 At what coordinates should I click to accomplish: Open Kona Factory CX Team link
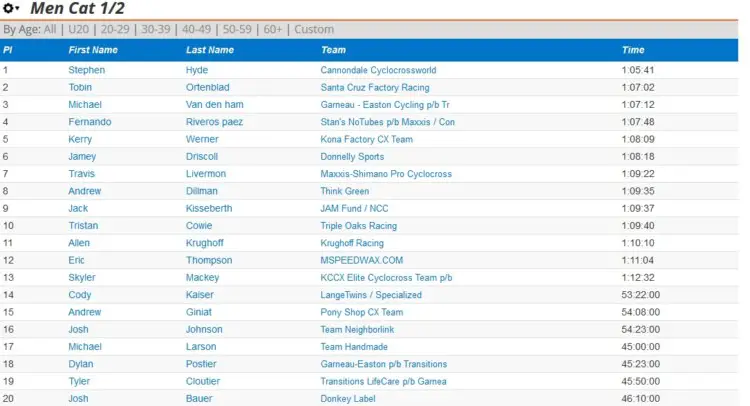(x=366, y=139)
